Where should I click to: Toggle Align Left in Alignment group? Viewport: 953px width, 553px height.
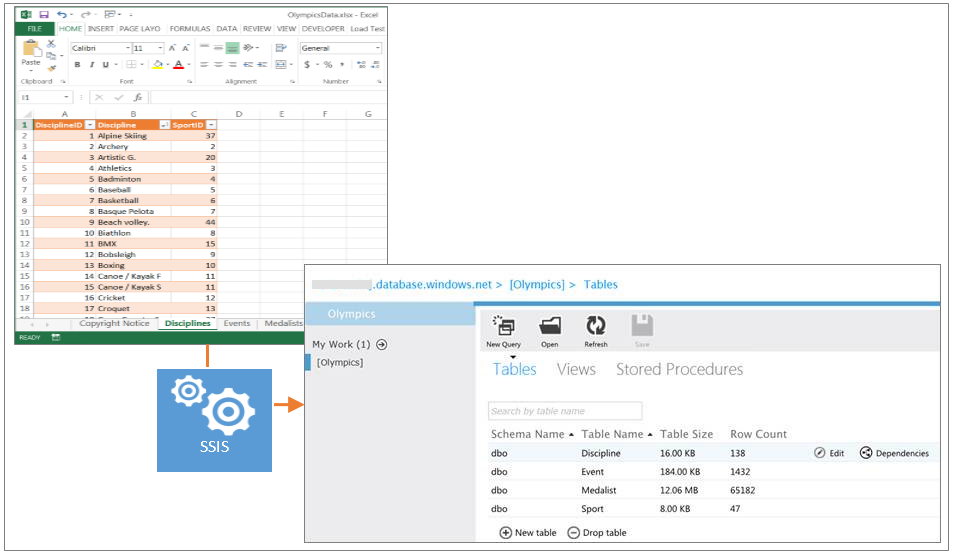click(x=205, y=64)
